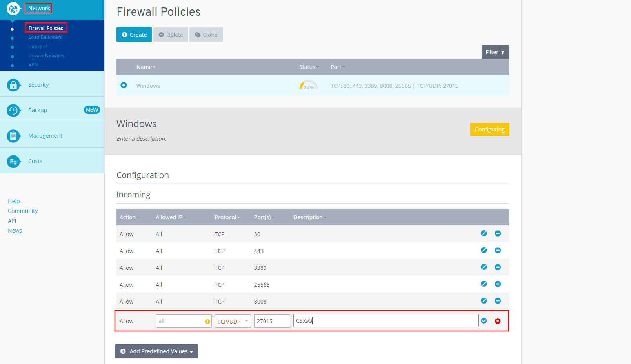Click the Create firewall policy button
631x364 pixels.
coord(134,35)
